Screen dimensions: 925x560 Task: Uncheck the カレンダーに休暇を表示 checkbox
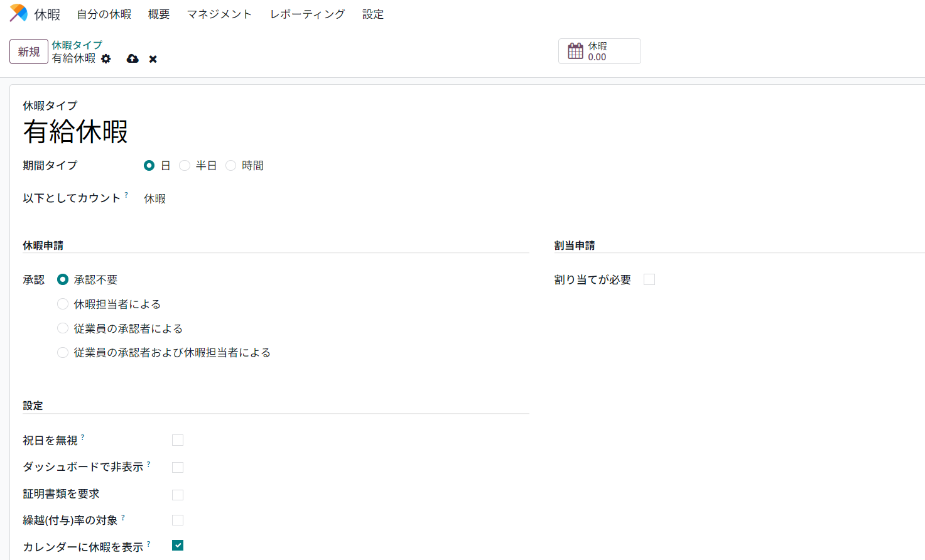[x=178, y=546]
